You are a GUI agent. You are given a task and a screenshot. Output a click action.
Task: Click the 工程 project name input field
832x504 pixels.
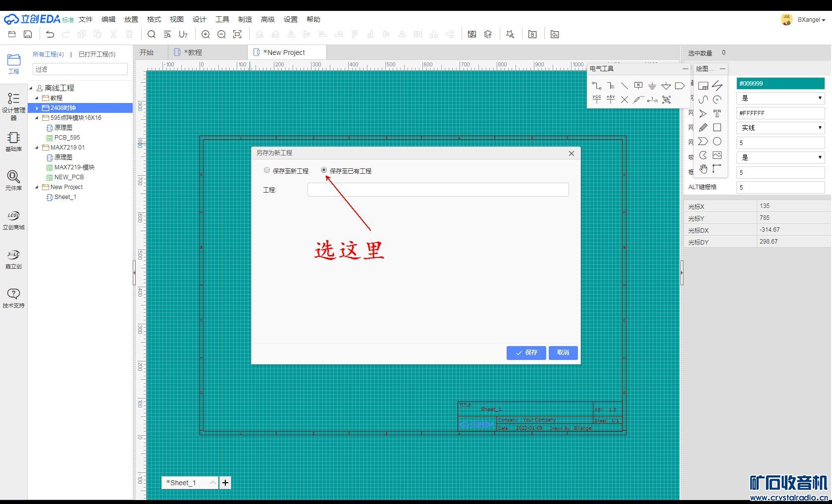pyautogui.click(x=438, y=190)
